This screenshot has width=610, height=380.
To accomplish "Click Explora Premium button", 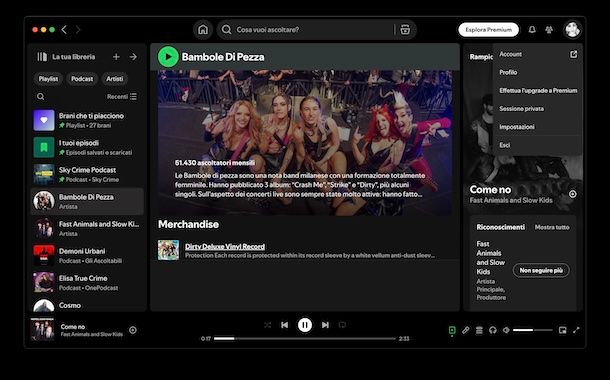I will (x=489, y=30).
